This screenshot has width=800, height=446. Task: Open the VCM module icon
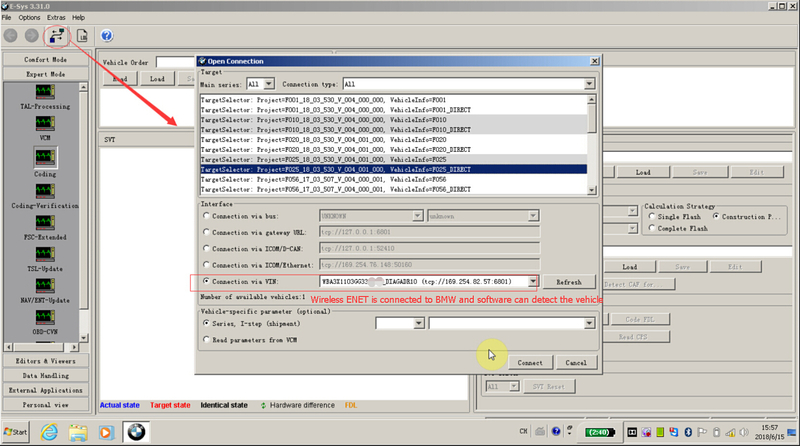pos(45,123)
